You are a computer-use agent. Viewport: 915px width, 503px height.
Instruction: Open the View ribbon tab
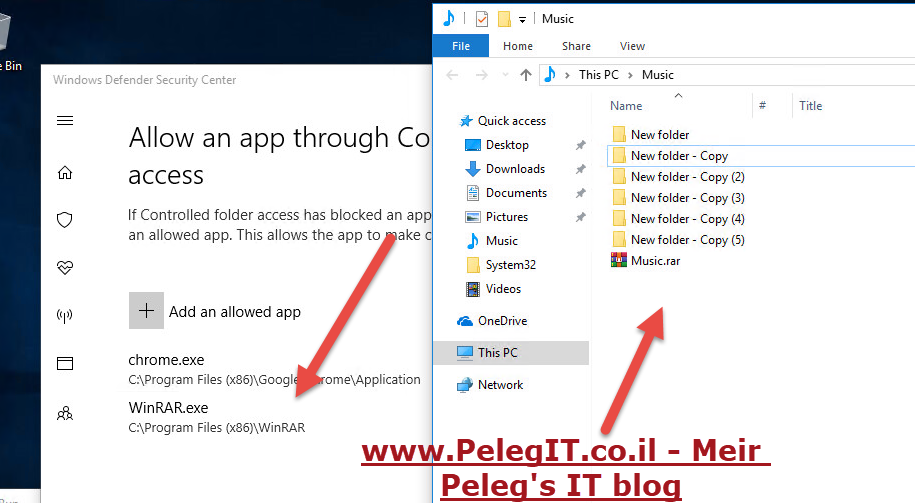tap(633, 46)
